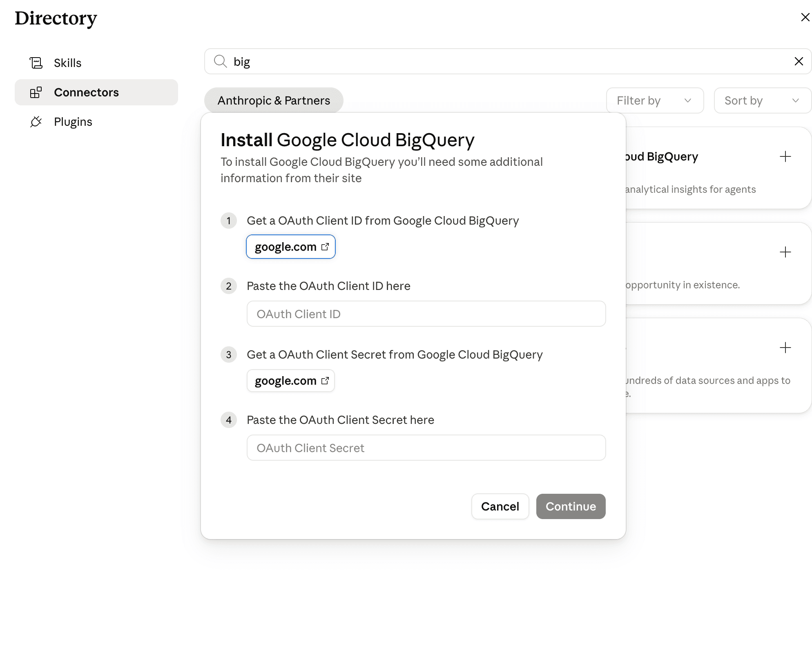The image size is (812, 651).
Task: Open Skills section
Action: [96, 63]
